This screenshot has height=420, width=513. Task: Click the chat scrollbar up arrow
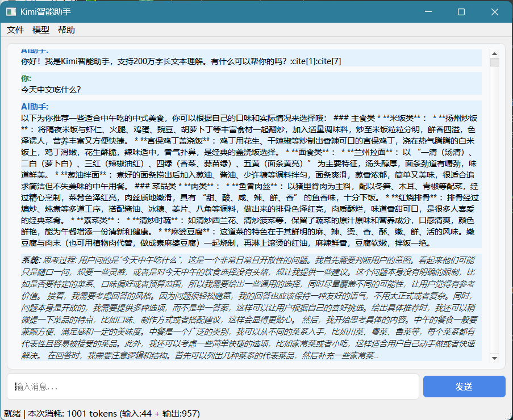click(x=494, y=53)
